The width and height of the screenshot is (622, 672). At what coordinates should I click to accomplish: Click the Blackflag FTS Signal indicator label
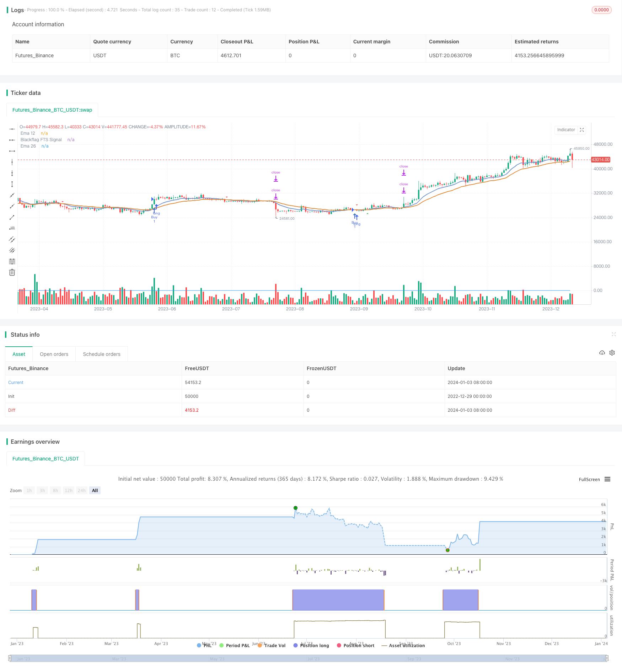pos(41,140)
